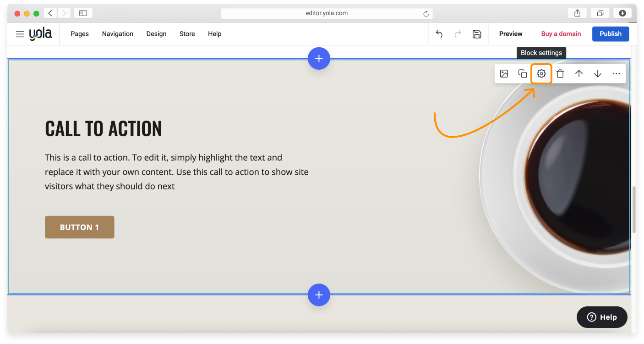The height and width of the screenshot is (344, 644).
Task: Open the hamburger menu beside the Yola logo
Action: tap(20, 34)
